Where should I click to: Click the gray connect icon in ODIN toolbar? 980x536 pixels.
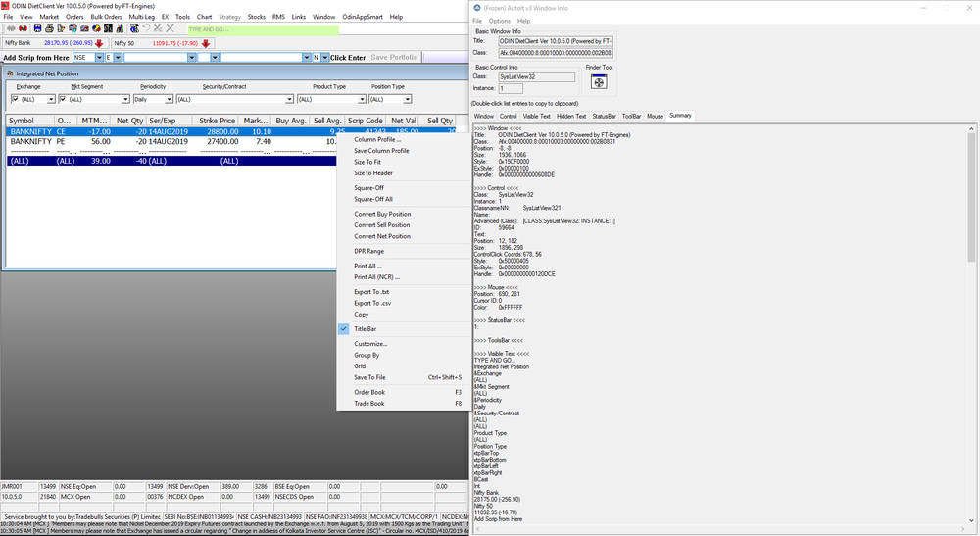11,28
